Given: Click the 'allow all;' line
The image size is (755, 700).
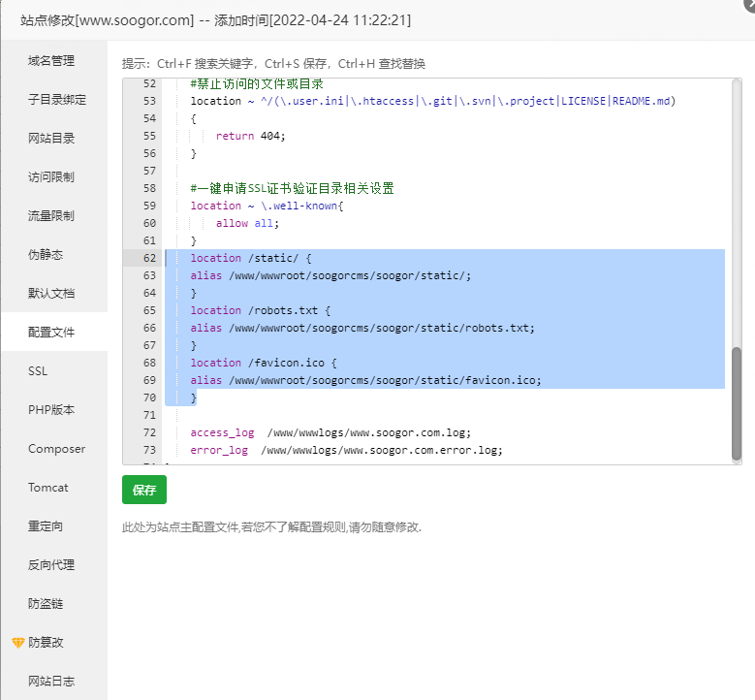Looking at the screenshot, I should pos(247,223).
